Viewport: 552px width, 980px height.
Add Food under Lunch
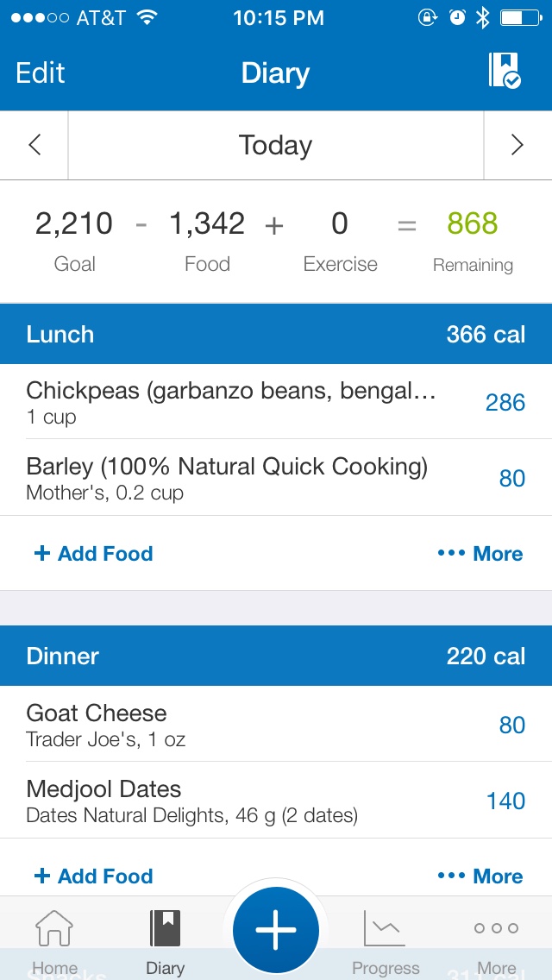(x=94, y=554)
